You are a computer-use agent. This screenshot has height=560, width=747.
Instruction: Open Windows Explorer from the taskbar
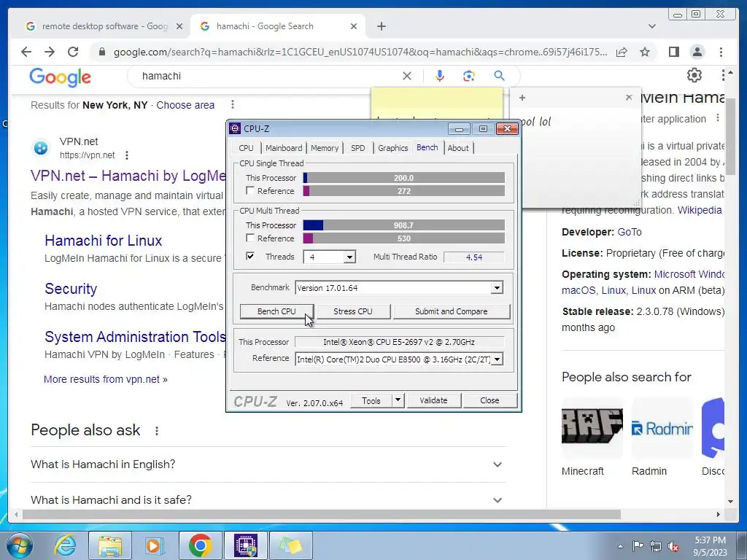click(x=110, y=545)
